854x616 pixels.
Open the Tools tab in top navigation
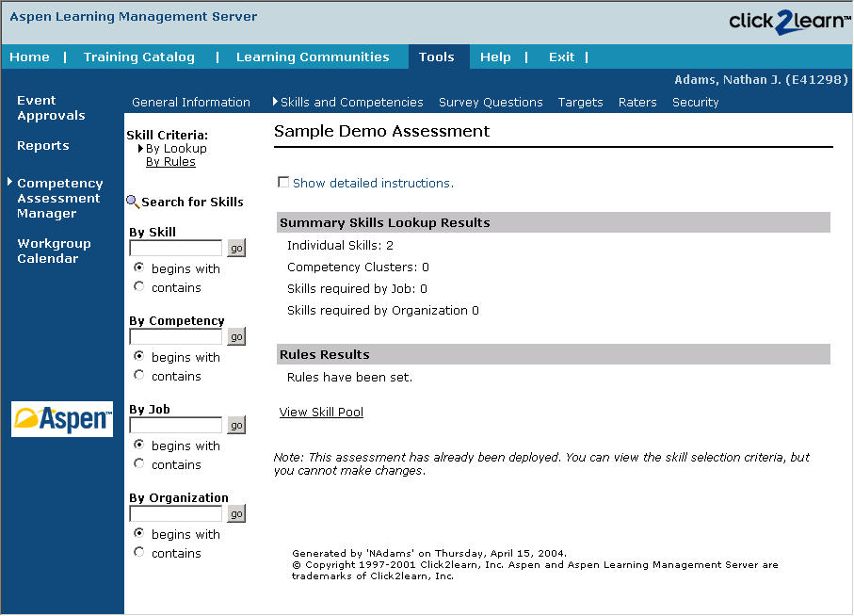437,57
